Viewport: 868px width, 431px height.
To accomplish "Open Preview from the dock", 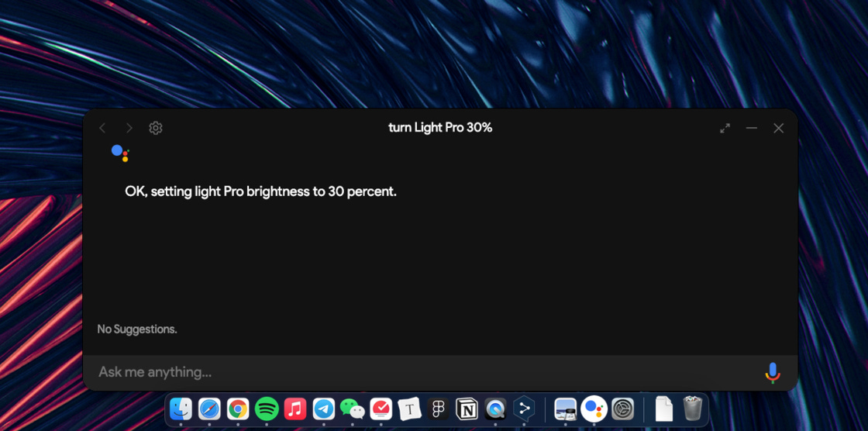I will (565, 409).
